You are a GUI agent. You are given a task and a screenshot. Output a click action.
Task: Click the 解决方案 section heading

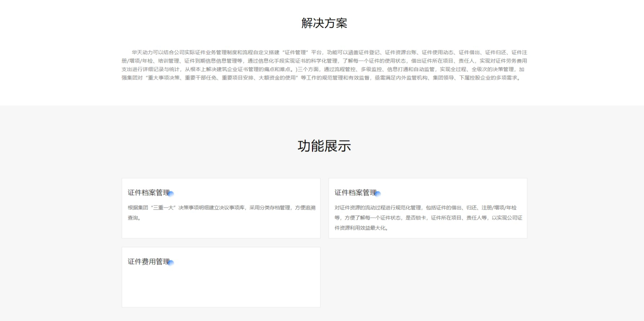point(324,23)
